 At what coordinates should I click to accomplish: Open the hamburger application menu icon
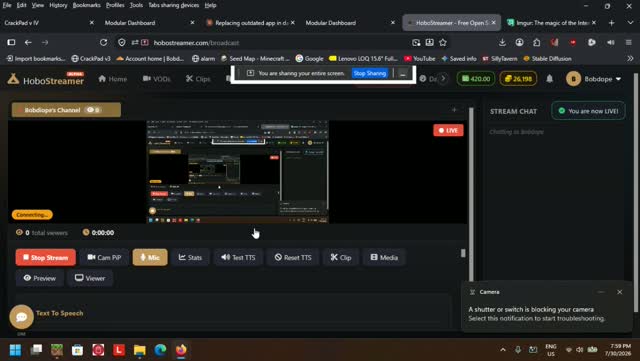click(x=629, y=42)
